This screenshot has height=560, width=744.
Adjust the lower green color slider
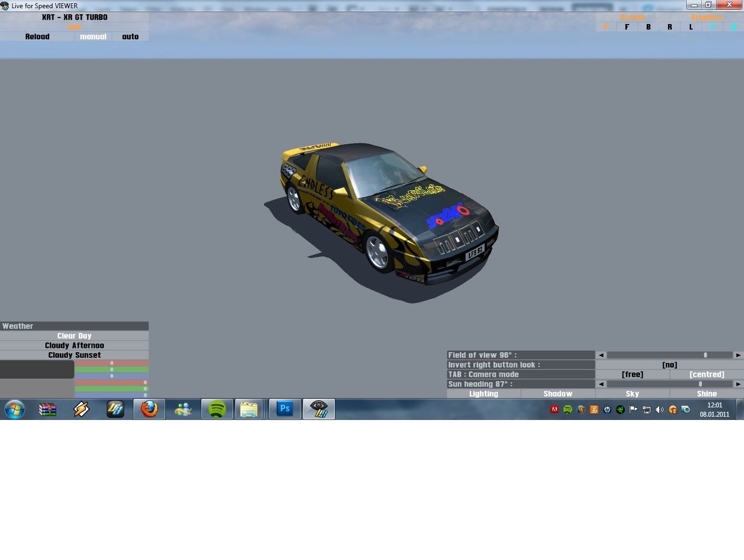112,389
